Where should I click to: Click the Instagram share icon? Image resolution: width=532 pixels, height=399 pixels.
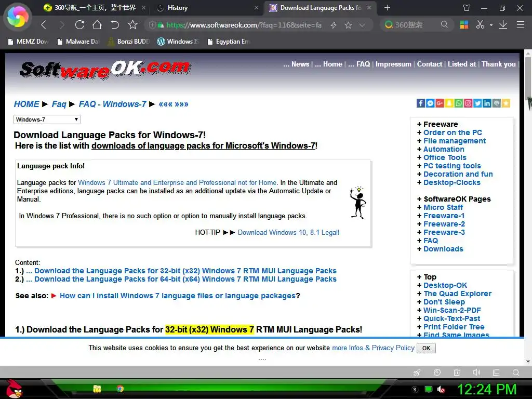(468, 103)
